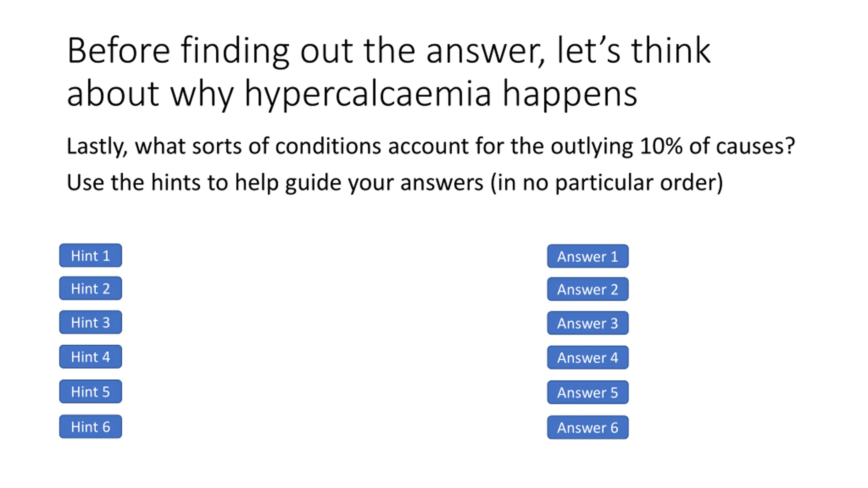Reveal Answer 2
This screenshot has height=488, width=868.
(588, 289)
